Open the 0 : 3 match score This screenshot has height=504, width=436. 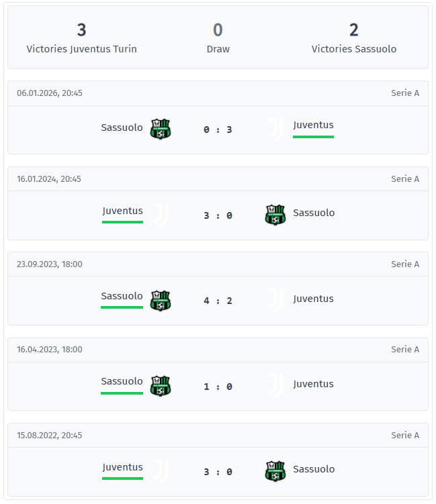218,130
